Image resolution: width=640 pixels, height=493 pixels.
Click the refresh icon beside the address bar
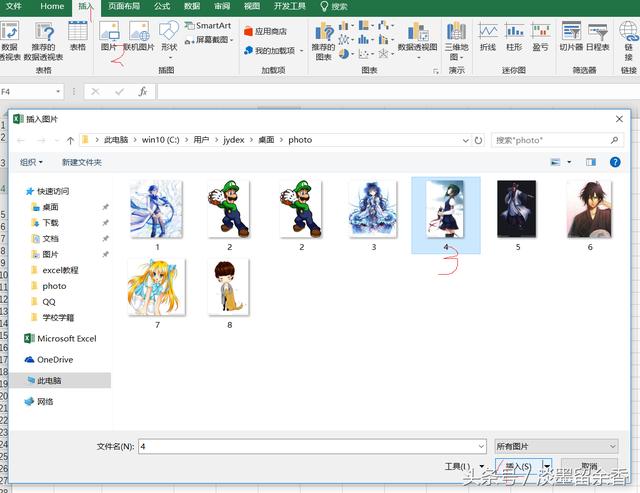tap(479, 140)
